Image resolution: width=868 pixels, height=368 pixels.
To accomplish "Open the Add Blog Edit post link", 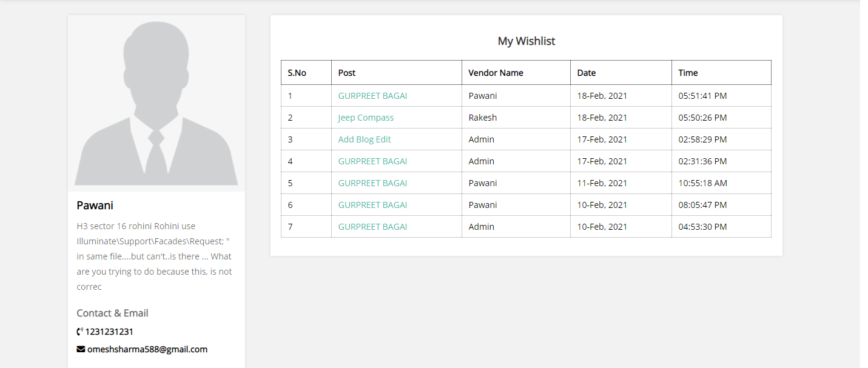I will point(365,139).
